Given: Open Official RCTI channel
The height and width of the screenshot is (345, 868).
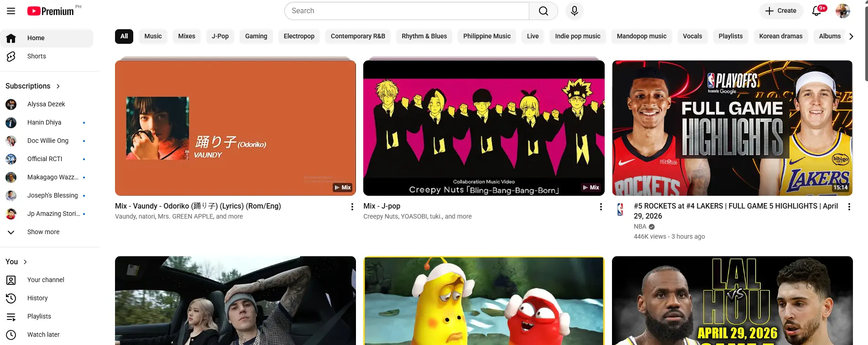Looking at the screenshot, I should coord(47,159).
